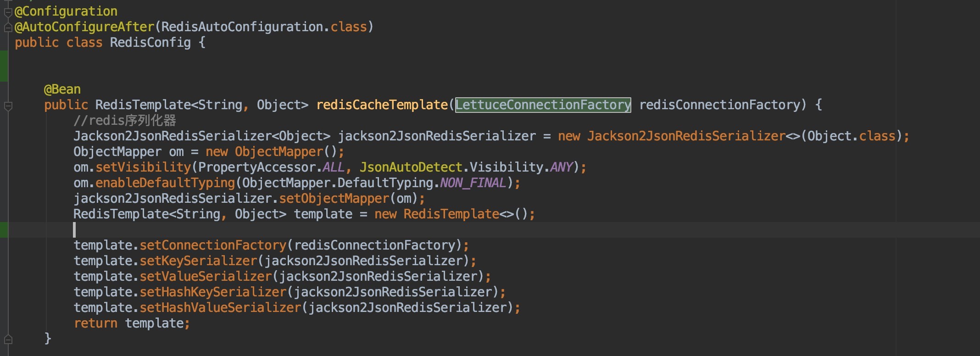Click the @Bean annotation
The height and width of the screenshot is (356, 980).
click(62, 89)
